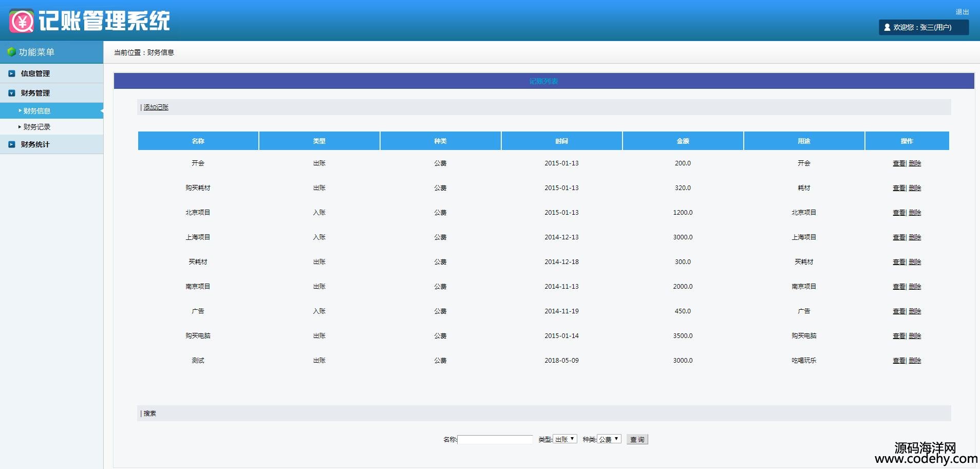Expand the 信息管理 menu
Image resolution: width=980 pixels, height=469 pixels.
(35, 73)
